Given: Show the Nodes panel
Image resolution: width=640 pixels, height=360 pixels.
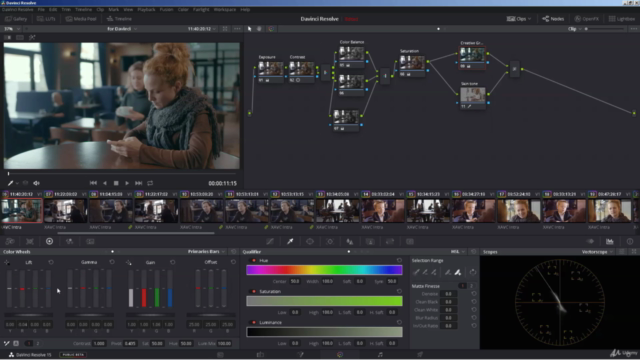Looking at the screenshot, I should click(x=553, y=19).
